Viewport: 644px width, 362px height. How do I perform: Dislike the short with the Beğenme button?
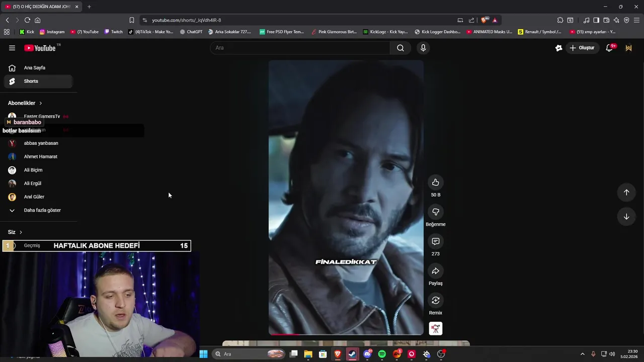coord(436,212)
